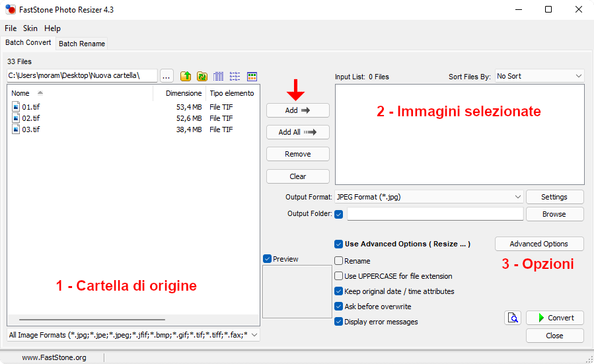This screenshot has width=594, height=364.
Task: Click the browse folder ellipsis button
Action: pos(167,76)
